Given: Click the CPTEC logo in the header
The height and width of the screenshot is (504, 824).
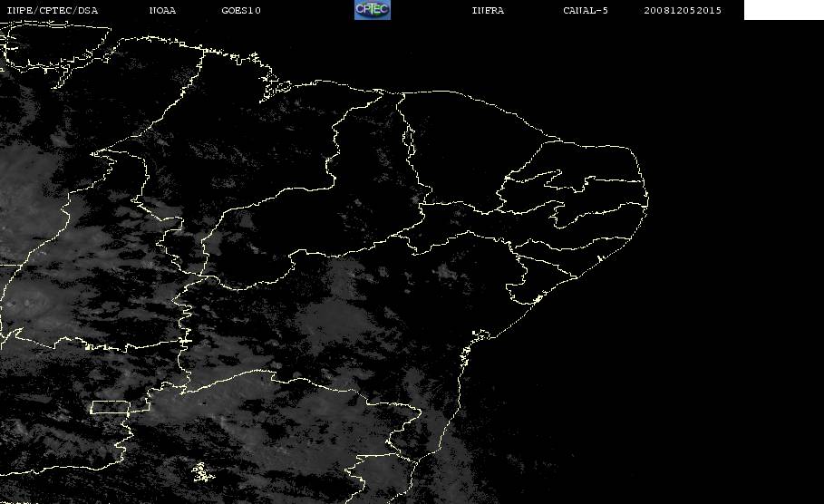Looking at the screenshot, I should [373, 10].
